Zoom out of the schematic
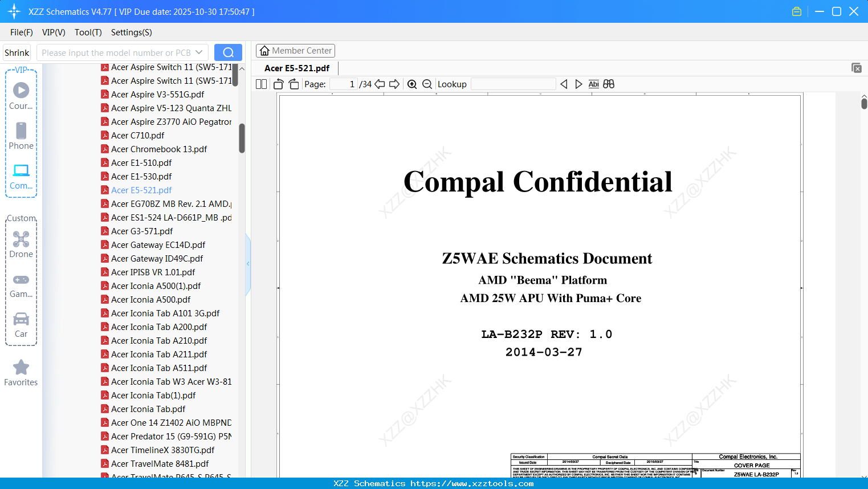 click(x=427, y=84)
